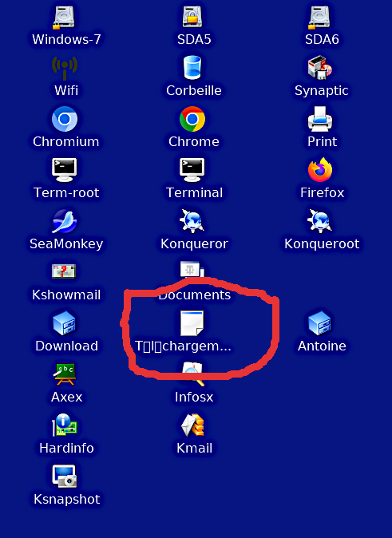Launch the Infosx icon

[x=193, y=374]
